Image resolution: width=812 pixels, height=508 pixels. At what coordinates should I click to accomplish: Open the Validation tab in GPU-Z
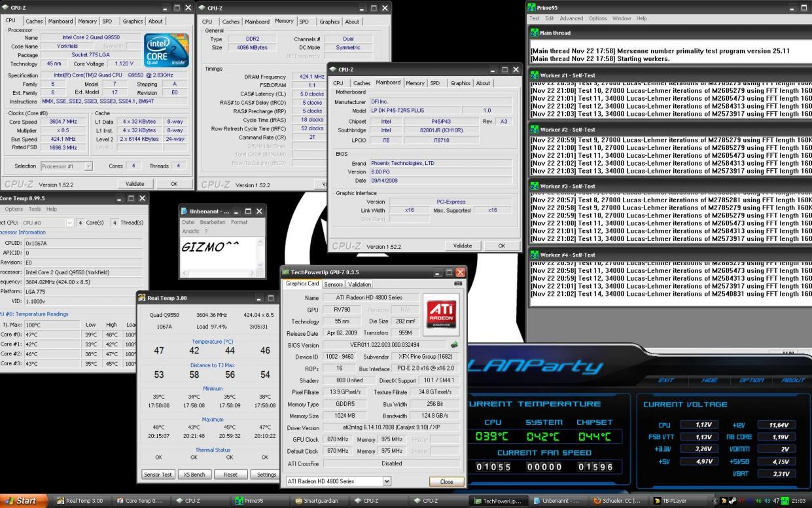point(359,284)
